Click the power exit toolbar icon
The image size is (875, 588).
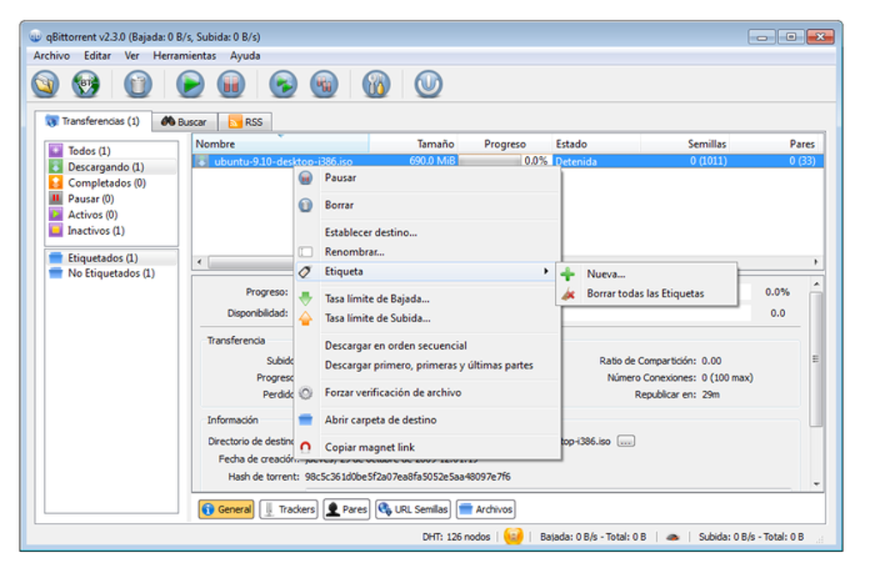click(429, 85)
